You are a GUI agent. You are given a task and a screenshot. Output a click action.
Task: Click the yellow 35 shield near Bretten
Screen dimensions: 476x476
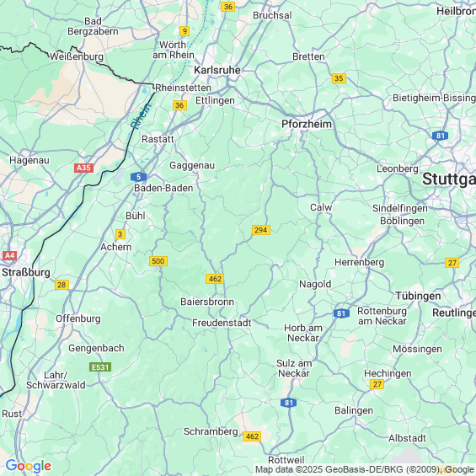[x=339, y=78]
